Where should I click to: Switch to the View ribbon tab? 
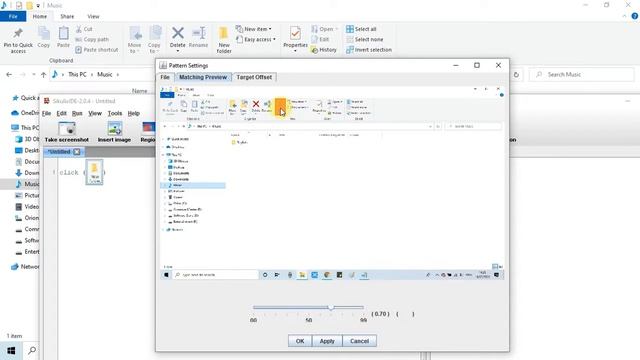(93, 16)
